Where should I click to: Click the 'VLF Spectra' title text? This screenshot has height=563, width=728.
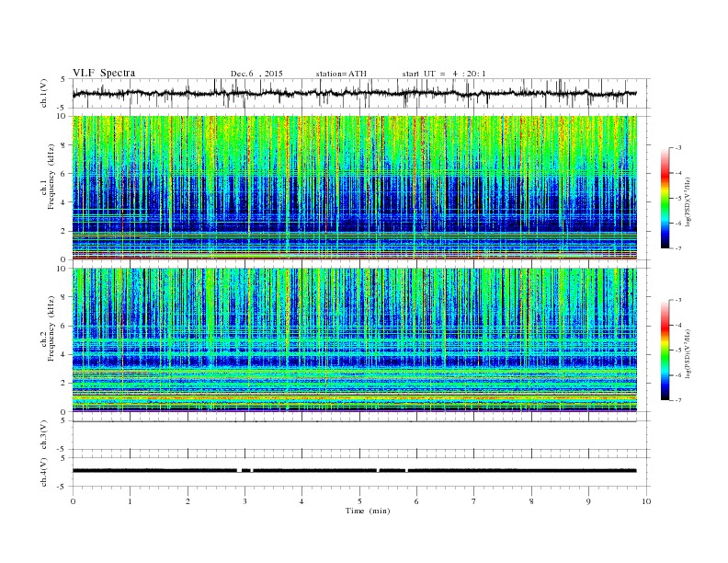coord(104,74)
